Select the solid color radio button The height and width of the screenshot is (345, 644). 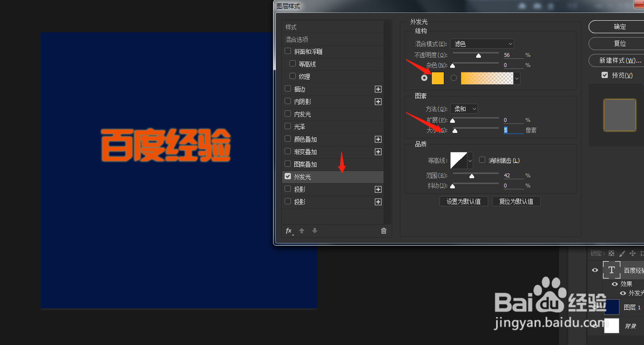point(425,78)
